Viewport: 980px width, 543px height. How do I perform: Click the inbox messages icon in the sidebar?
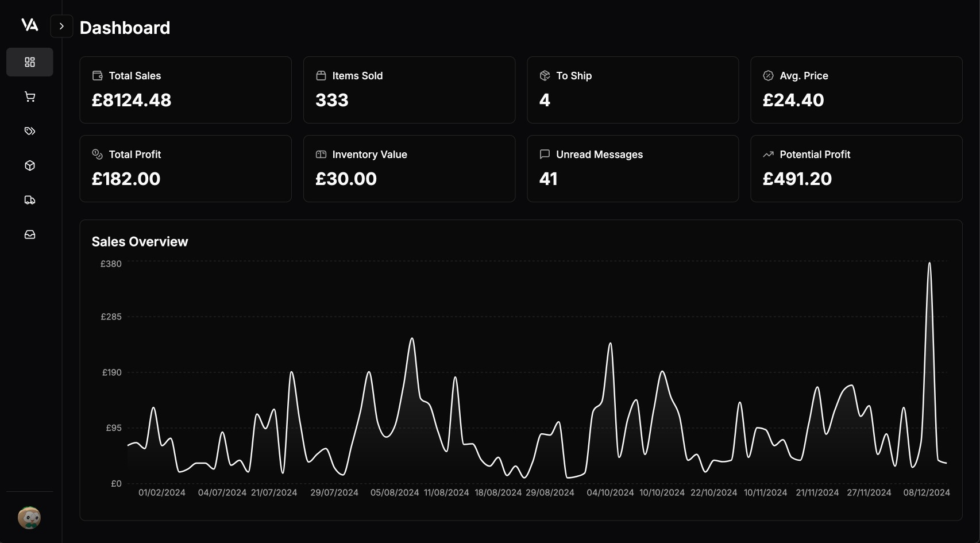click(x=29, y=234)
